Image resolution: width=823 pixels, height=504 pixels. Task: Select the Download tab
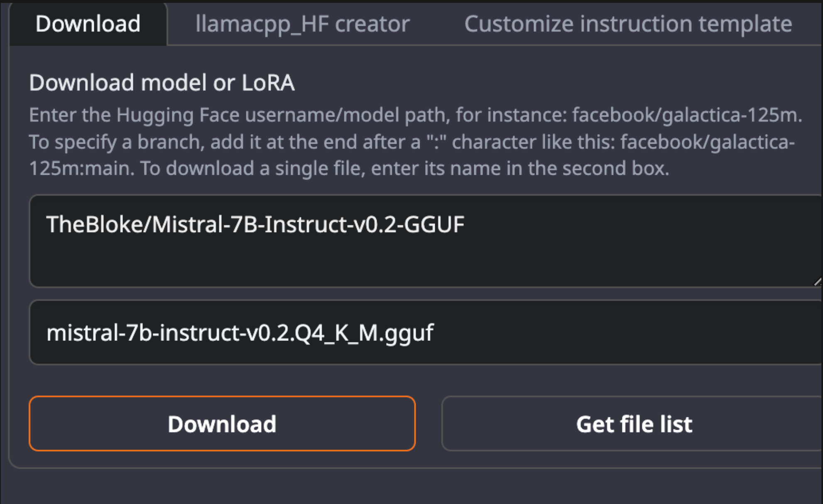tap(88, 24)
